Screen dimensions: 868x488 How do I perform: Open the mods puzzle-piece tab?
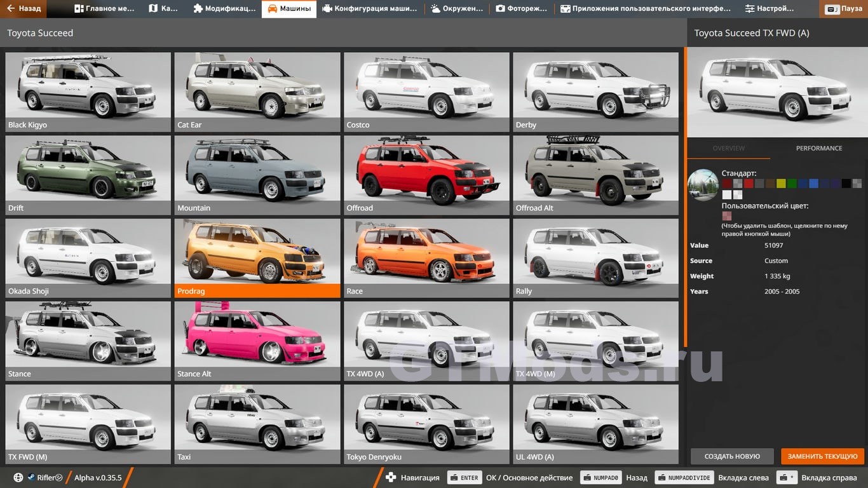[198, 9]
